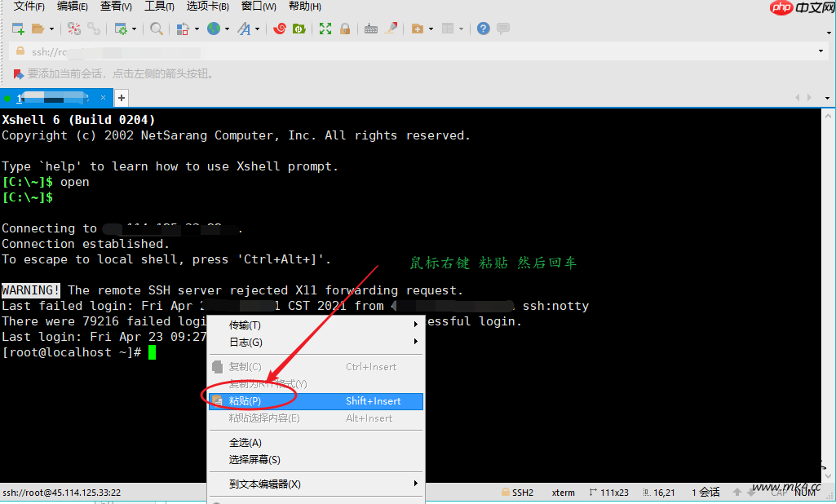Viewport: 836px width, 504px height.
Task: Choose 粘贴(P) from context menu
Action: click(x=245, y=401)
